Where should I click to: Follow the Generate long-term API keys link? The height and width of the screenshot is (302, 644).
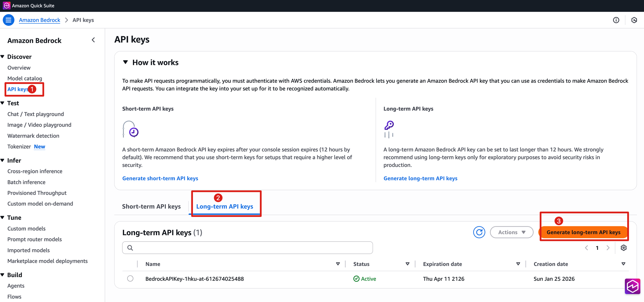click(x=420, y=178)
